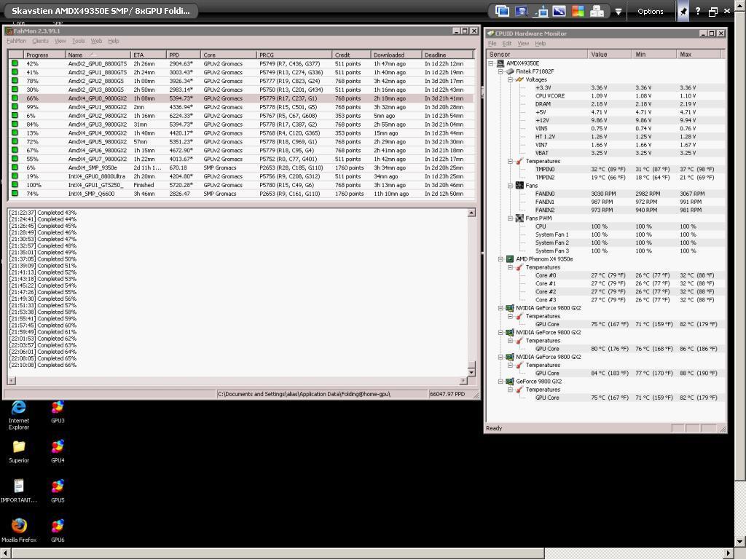
Task: Select the GPU3 desktop icon
Action: pyautogui.click(x=58, y=411)
